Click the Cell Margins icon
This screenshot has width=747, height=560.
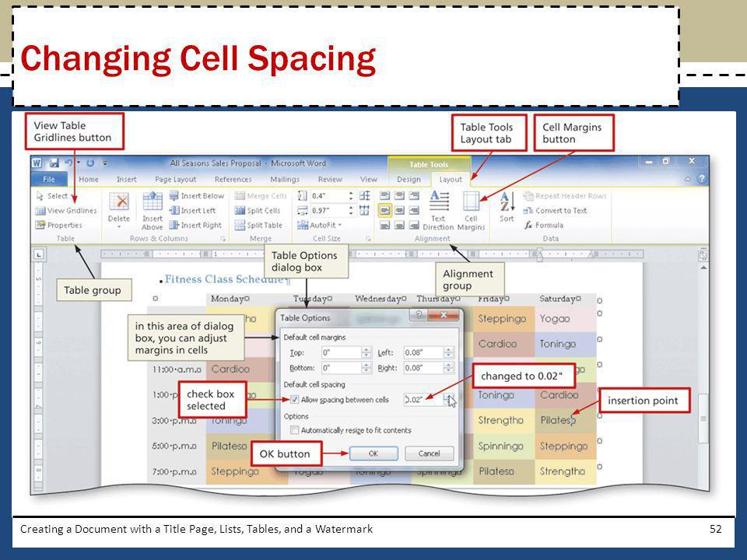pos(471,201)
